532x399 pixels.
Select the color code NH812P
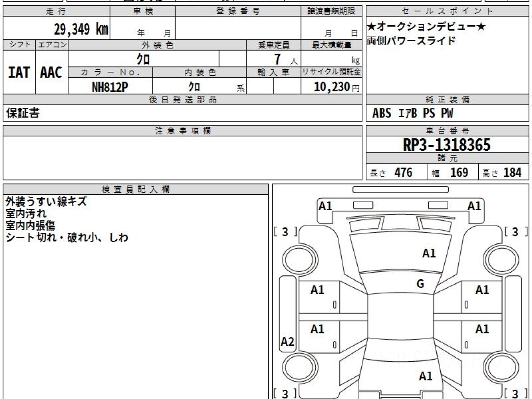pos(110,87)
